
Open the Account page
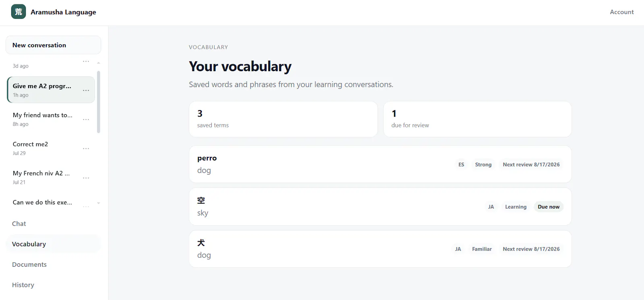[621, 12]
